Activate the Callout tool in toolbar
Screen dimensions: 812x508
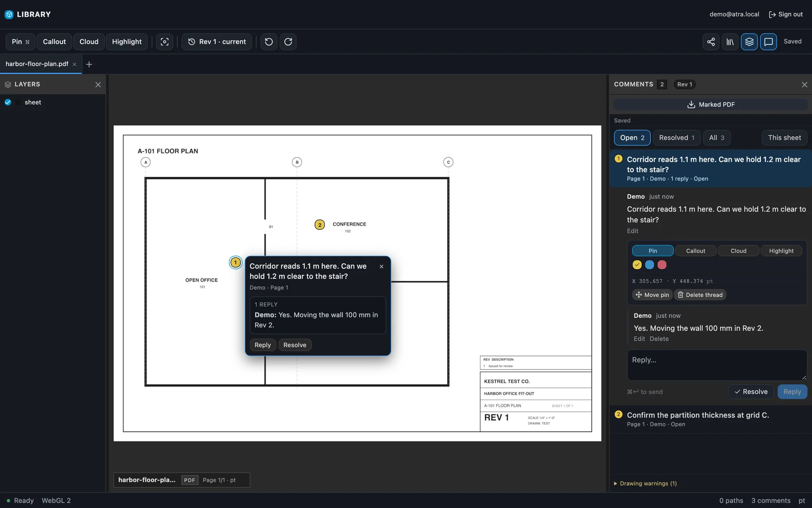tap(54, 42)
